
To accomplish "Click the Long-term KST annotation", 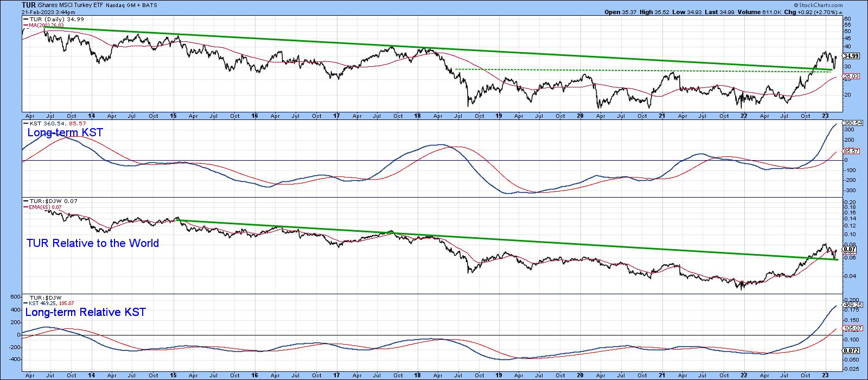I will tap(65, 132).
